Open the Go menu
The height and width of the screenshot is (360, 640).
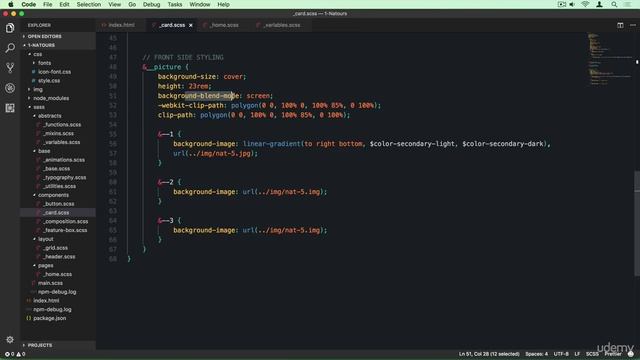132,4
